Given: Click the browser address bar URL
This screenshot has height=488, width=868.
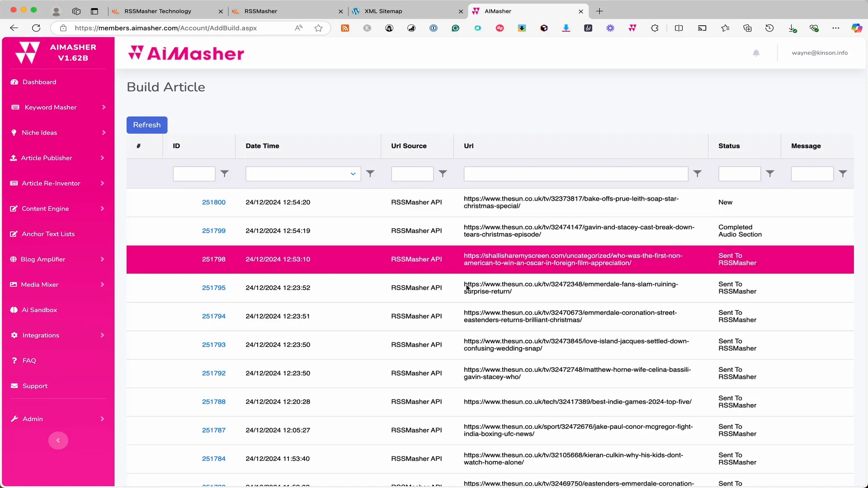Looking at the screenshot, I should (x=165, y=28).
